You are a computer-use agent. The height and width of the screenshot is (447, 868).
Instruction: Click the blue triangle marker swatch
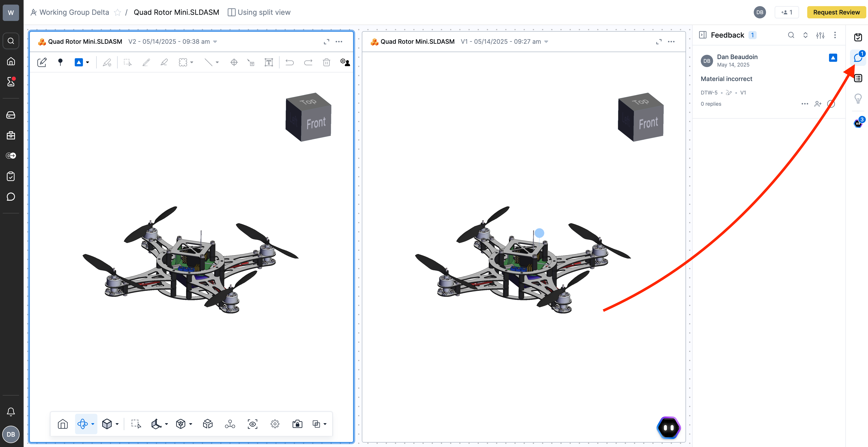(78, 62)
